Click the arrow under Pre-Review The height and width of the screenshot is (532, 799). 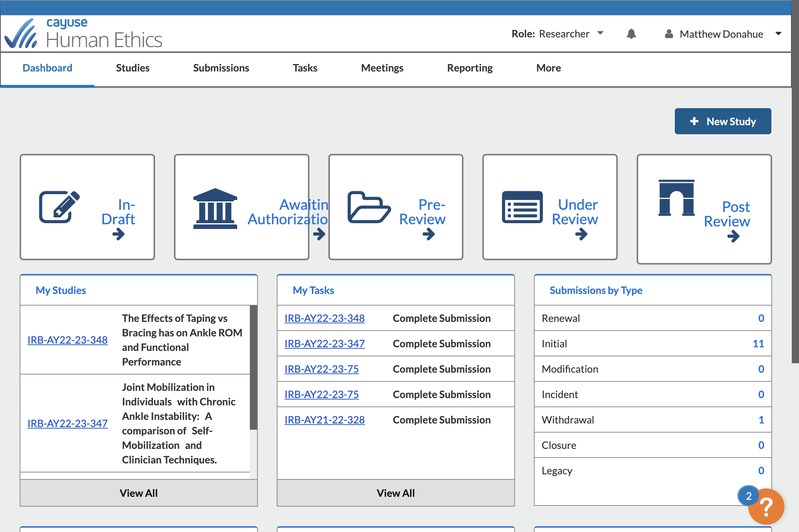pos(429,234)
